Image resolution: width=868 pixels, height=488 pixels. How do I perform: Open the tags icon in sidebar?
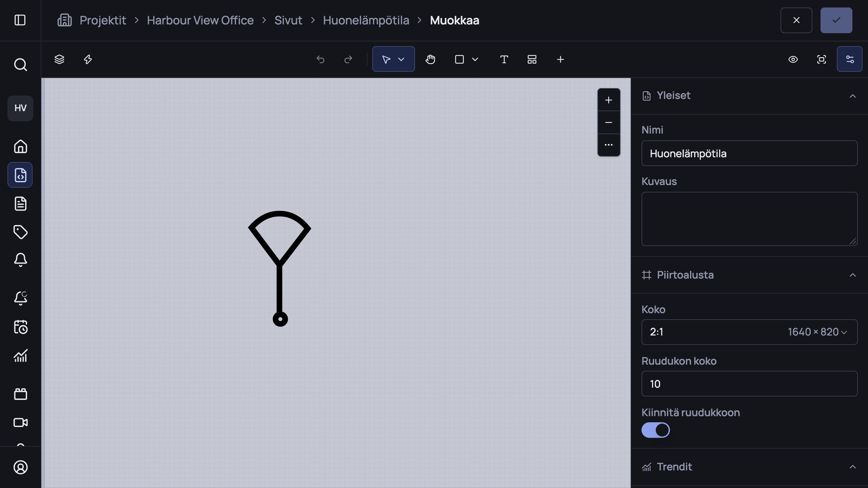pyautogui.click(x=20, y=232)
